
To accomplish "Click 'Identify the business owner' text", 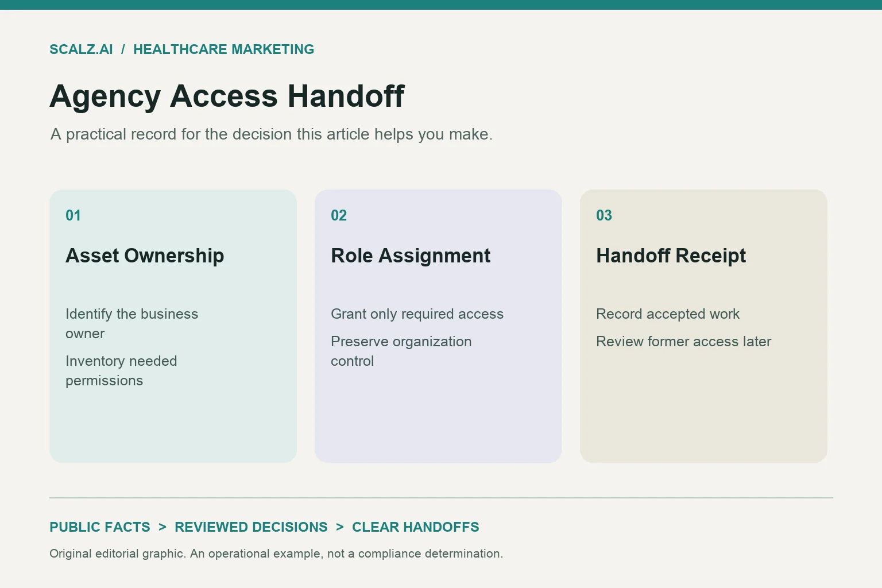I will 131,324.
